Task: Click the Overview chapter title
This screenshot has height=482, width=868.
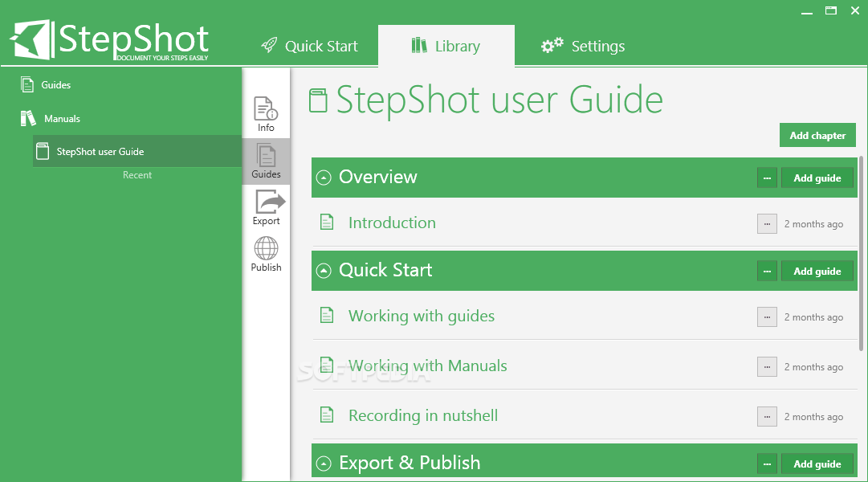Action: [378, 177]
